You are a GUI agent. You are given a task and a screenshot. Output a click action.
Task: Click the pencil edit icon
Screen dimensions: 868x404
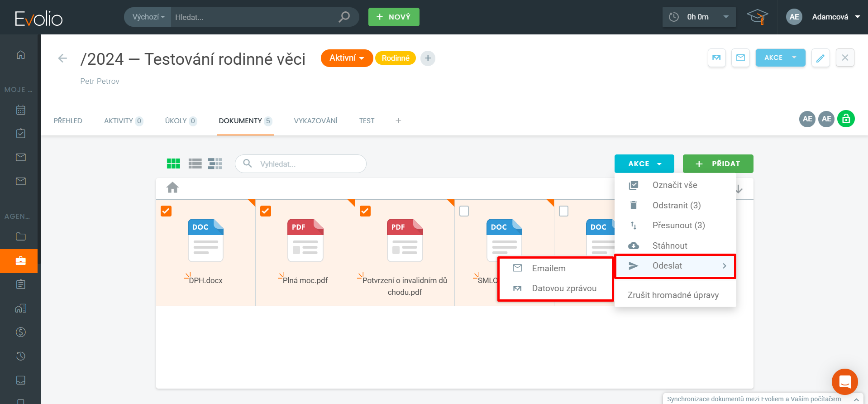(x=820, y=58)
